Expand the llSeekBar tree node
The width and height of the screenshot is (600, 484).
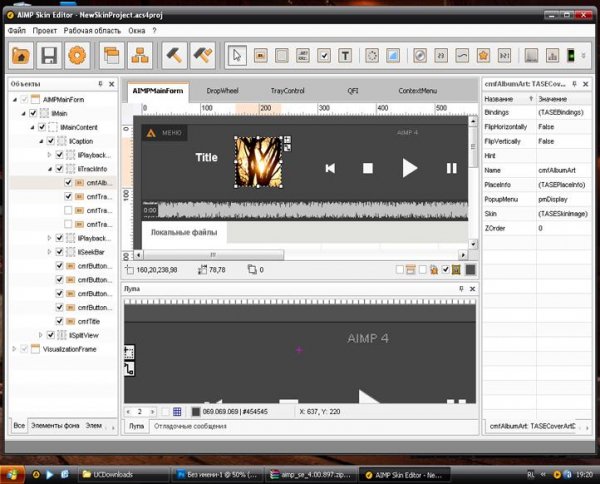pyautogui.click(x=49, y=252)
